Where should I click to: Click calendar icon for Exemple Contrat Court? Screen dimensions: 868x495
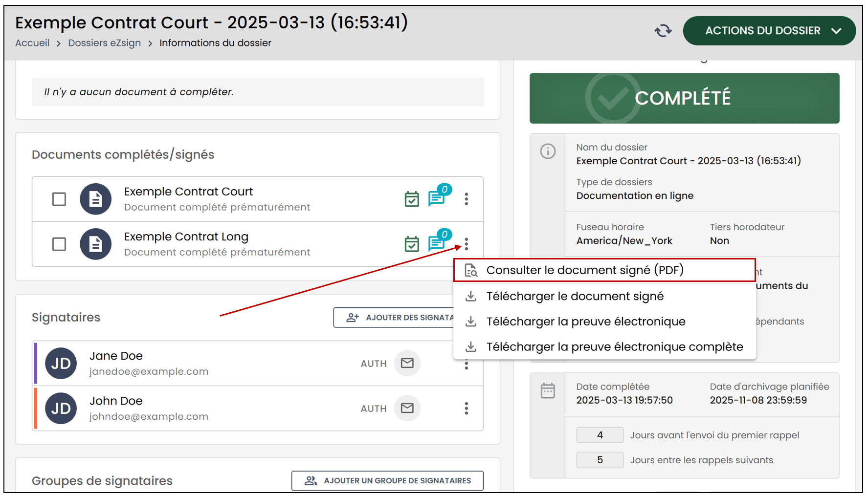412,199
